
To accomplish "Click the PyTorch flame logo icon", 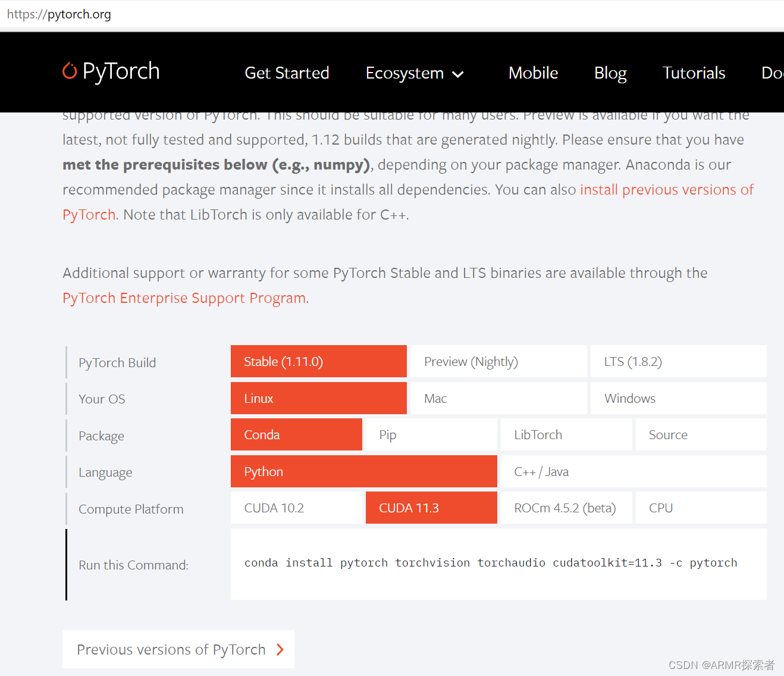I will coord(70,71).
